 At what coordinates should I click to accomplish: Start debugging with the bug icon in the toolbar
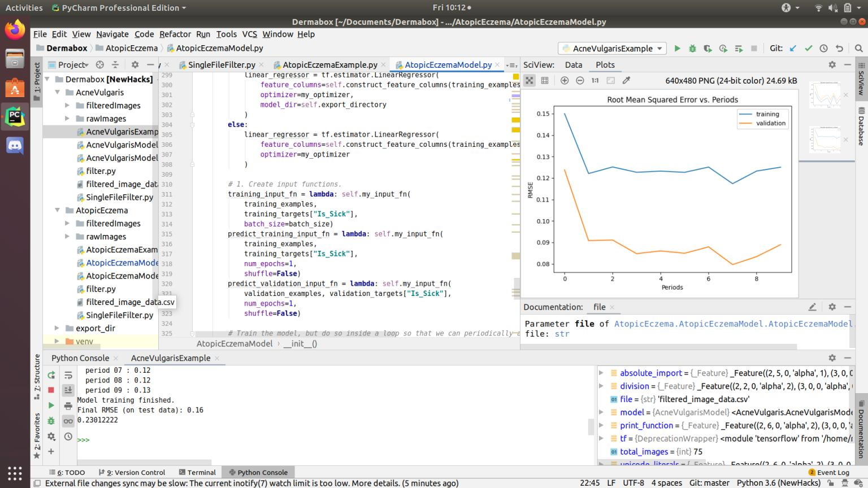692,49
